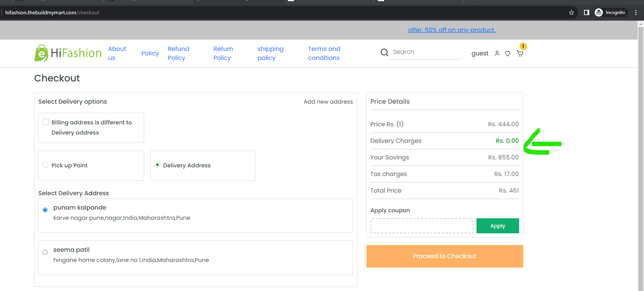The width and height of the screenshot is (644, 291).
Task: Click the Delivery Charges Rs. 0.00 value
Action: coord(507,141)
